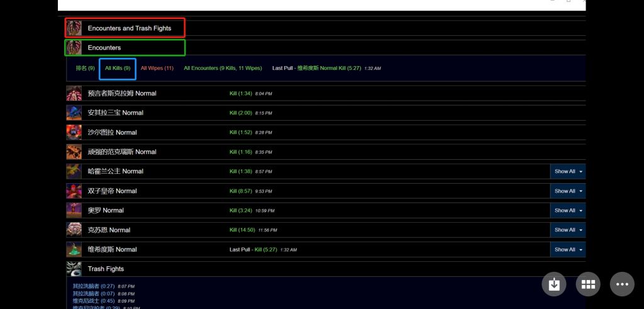Click the 维希度斯 boss portrait icon
This screenshot has height=309, width=644.
click(x=74, y=249)
